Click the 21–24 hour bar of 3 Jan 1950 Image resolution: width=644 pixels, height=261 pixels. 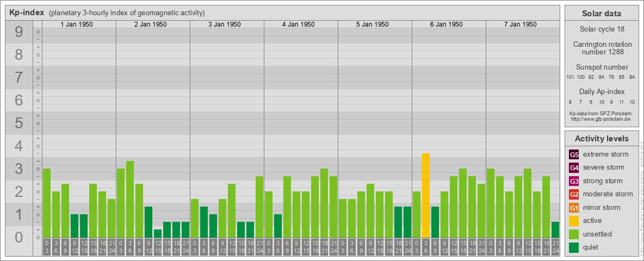tap(259, 207)
